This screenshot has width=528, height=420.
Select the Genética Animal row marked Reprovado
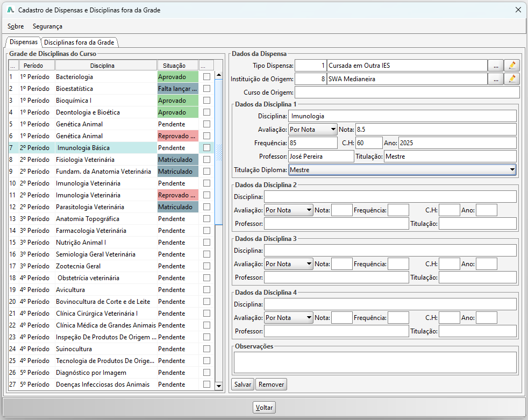click(x=111, y=136)
